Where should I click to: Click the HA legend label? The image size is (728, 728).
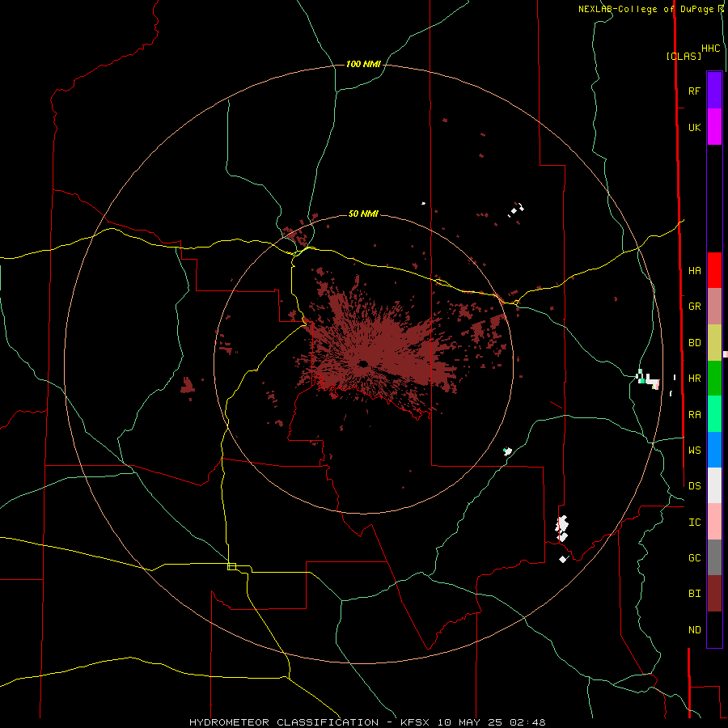[x=694, y=270]
